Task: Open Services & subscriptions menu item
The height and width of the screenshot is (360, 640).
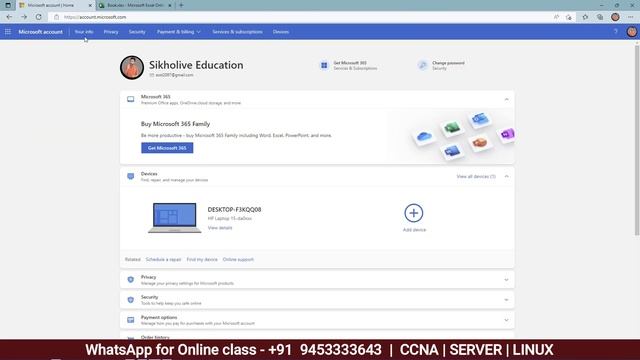Action: coord(237,31)
